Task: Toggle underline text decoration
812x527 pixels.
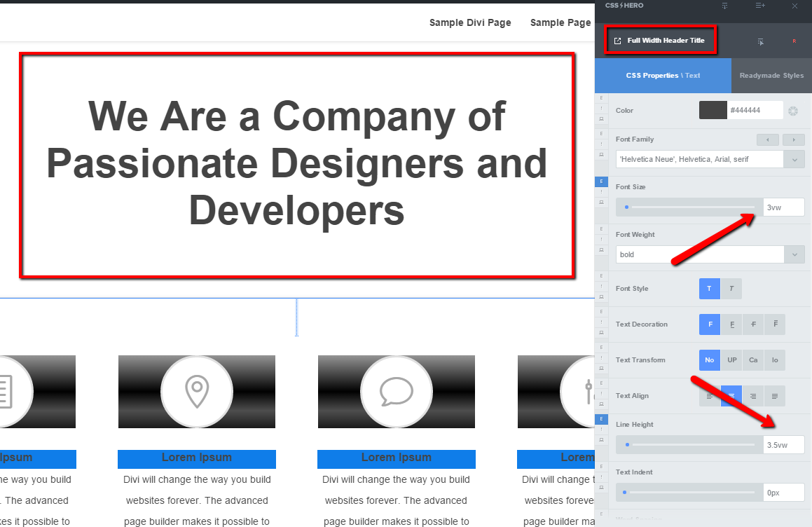Action: tap(731, 324)
